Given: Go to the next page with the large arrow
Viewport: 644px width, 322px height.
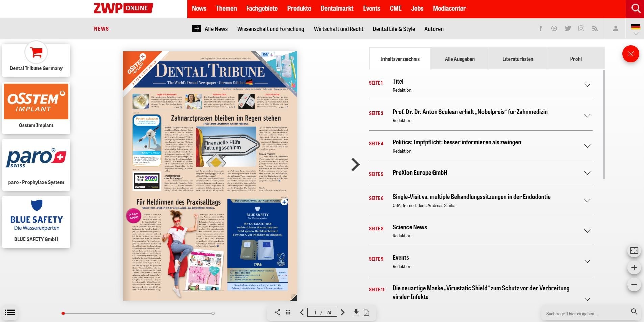Looking at the screenshot, I should (355, 164).
